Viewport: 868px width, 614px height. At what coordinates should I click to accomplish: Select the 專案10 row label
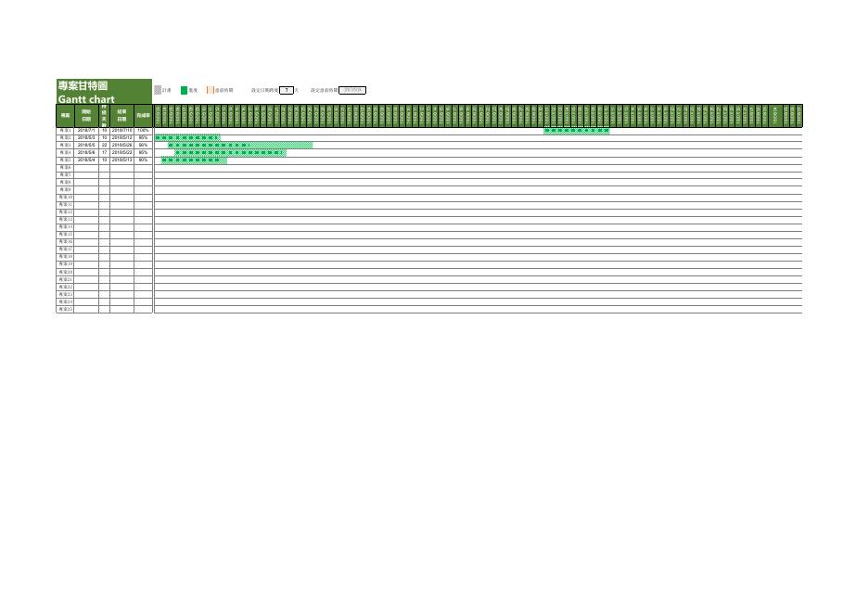pos(65,198)
